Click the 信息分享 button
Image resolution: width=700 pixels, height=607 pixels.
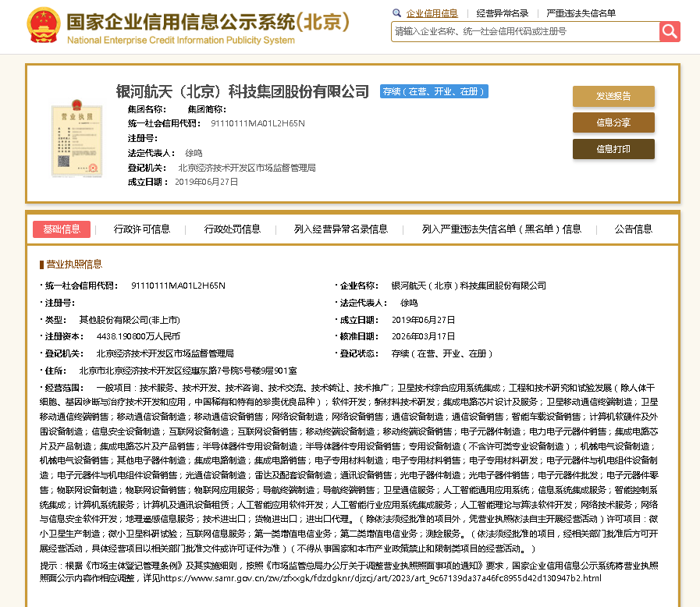tap(613, 122)
